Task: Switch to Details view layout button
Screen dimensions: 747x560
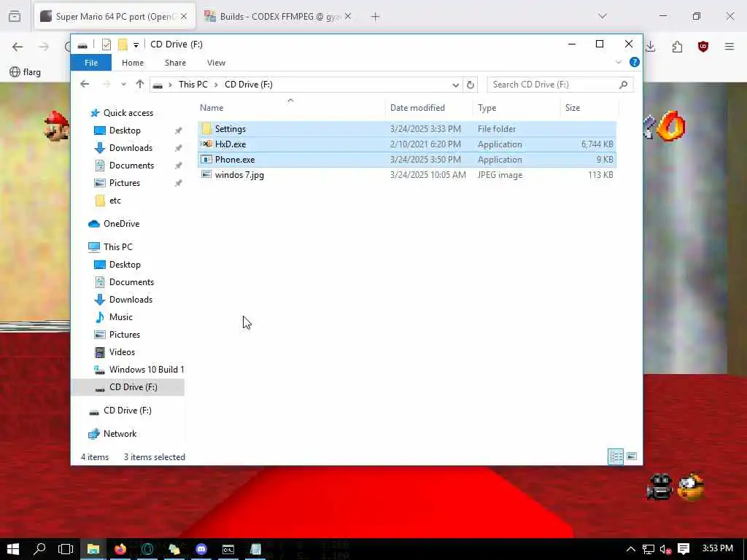Action: [616, 456]
